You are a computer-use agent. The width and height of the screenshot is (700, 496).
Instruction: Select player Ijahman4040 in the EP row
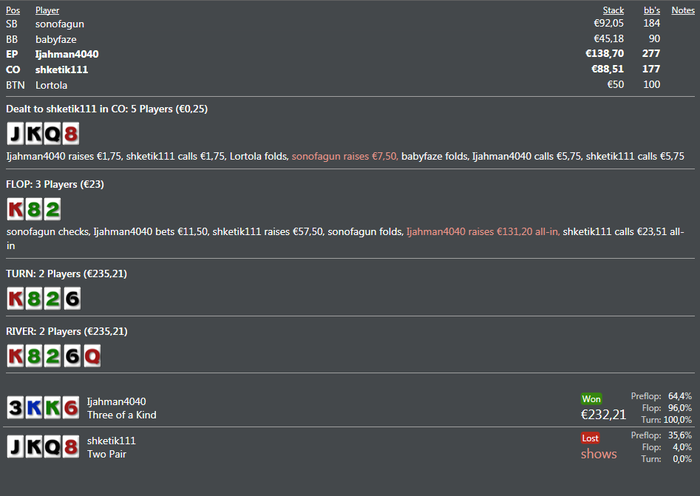67,54
